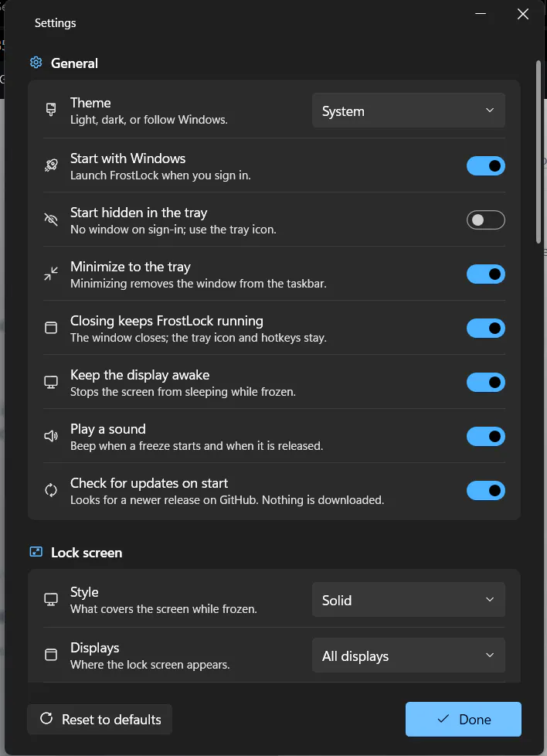The image size is (547, 756).
Task: Click the 'General' section heading
Action: tap(74, 63)
